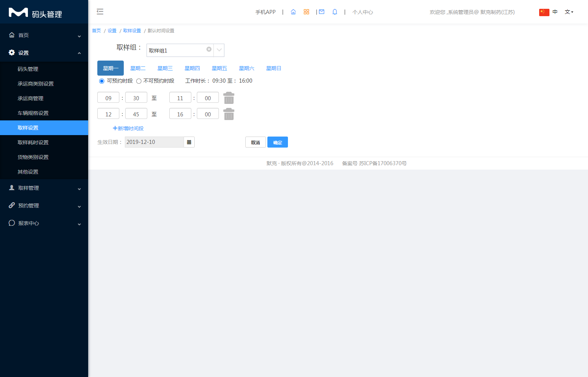This screenshot has height=377, width=588.
Task: Open 码头管理 in sidebar
Action: tap(44, 69)
